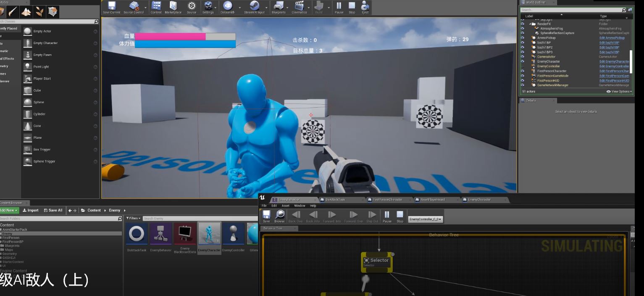Click the Edit EnemyCharacter link
Screen dimensions: 644x296
coord(614,61)
